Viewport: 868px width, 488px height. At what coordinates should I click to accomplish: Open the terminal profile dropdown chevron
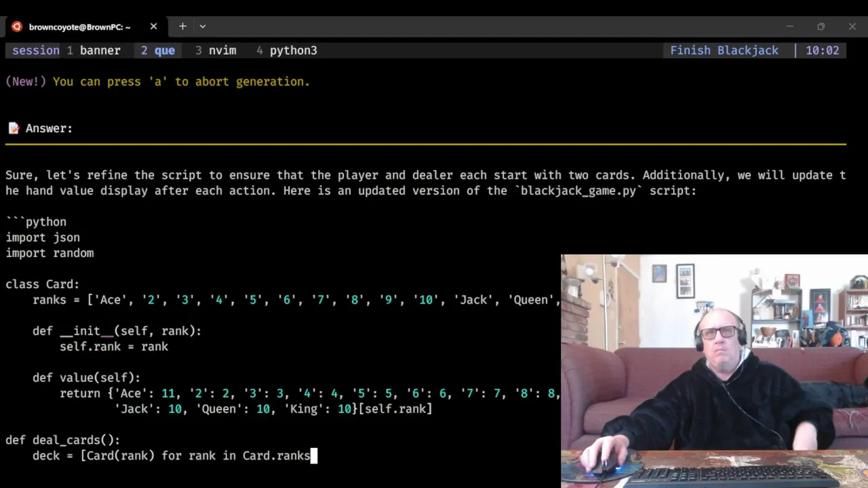pyautogui.click(x=202, y=26)
